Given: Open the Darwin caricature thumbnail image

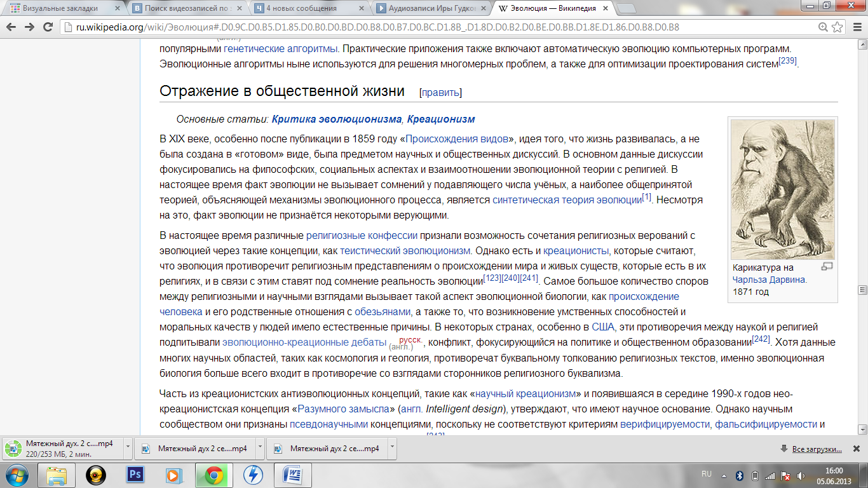Looking at the screenshot, I should click(782, 190).
